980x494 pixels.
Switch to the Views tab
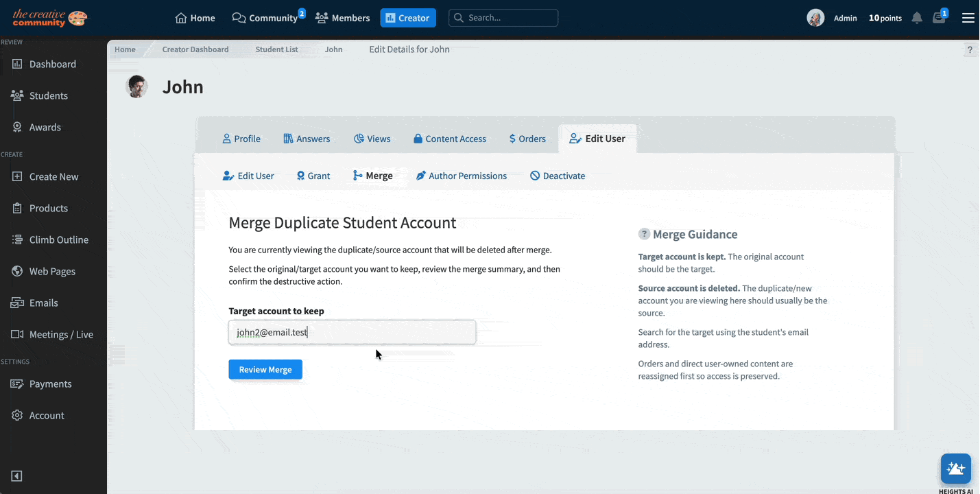pyautogui.click(x=372, y=139)
